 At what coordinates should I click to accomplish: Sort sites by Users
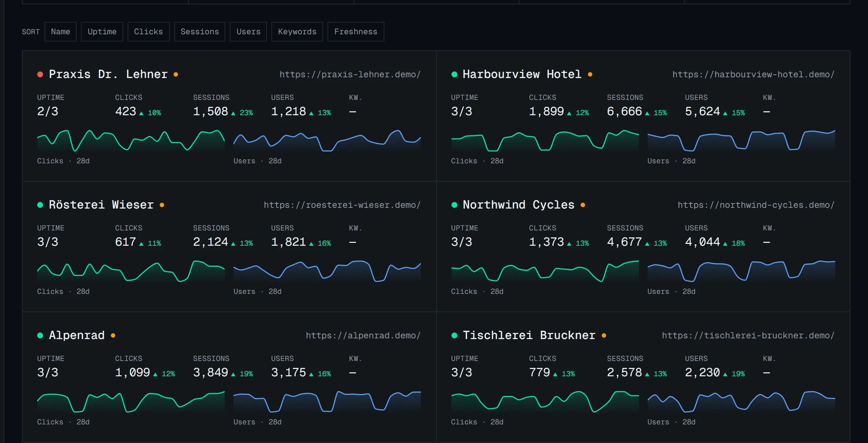(x=248, y=32)
